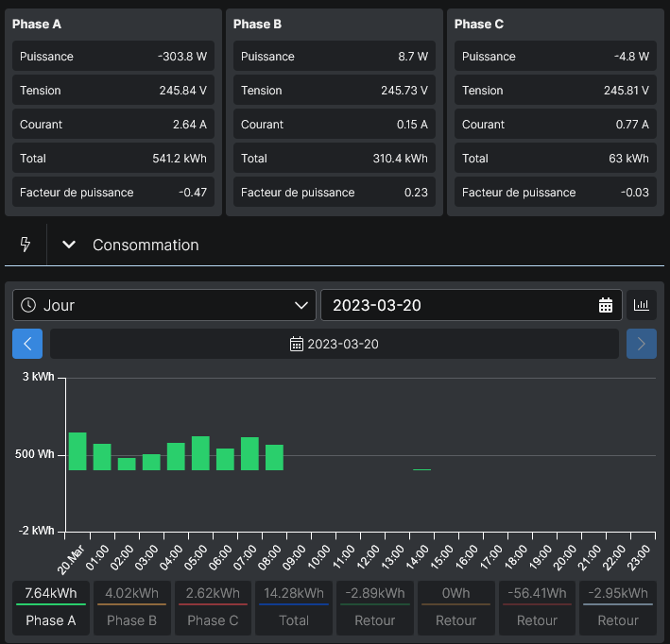Open the Jour period dropdown

164,305
